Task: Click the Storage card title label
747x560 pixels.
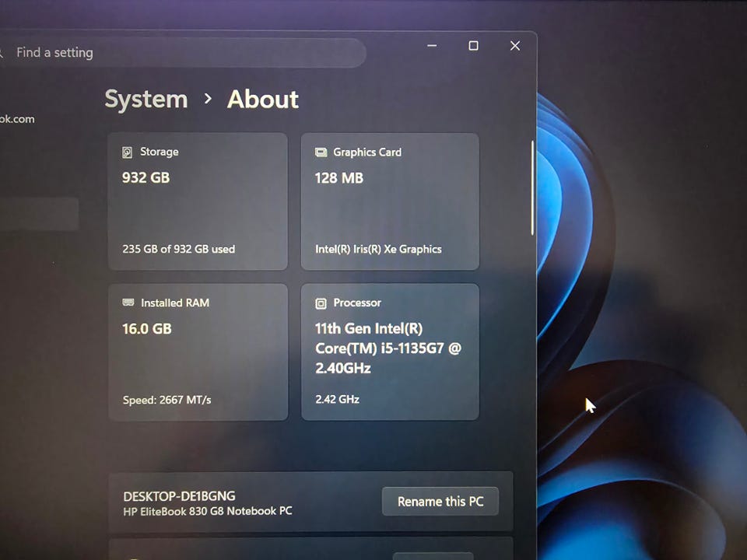Action: click(159, 152)
